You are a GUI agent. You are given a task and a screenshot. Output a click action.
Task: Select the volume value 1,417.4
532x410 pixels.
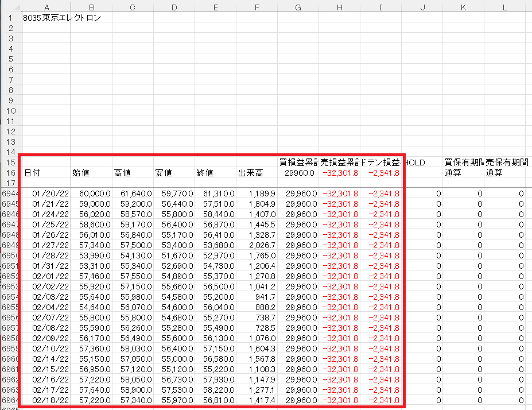257,400
